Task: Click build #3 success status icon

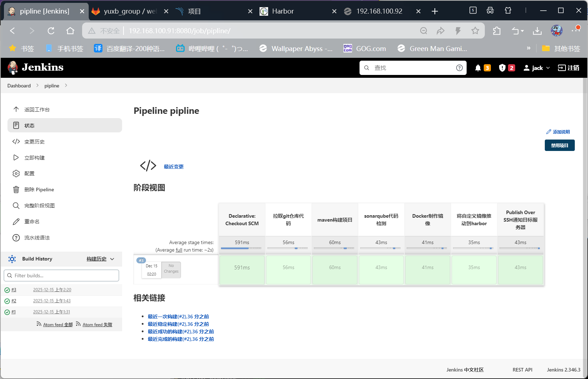Action: coord(7,290)
